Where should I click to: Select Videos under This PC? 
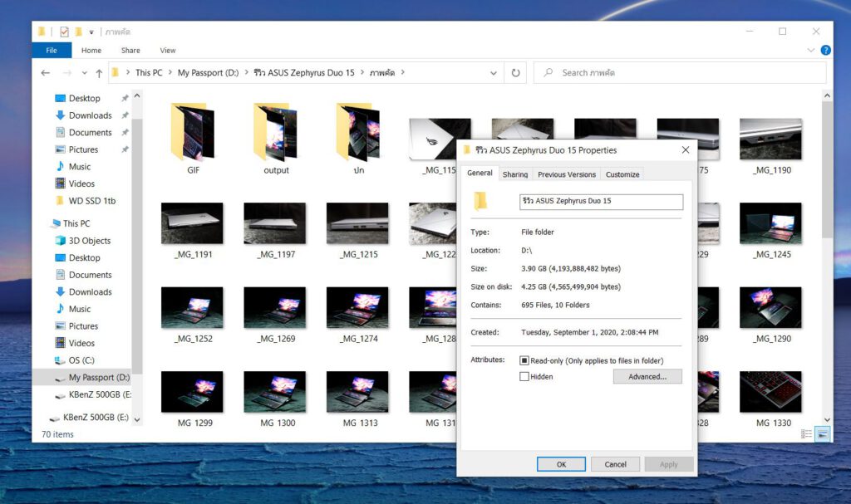click(81, 343)
